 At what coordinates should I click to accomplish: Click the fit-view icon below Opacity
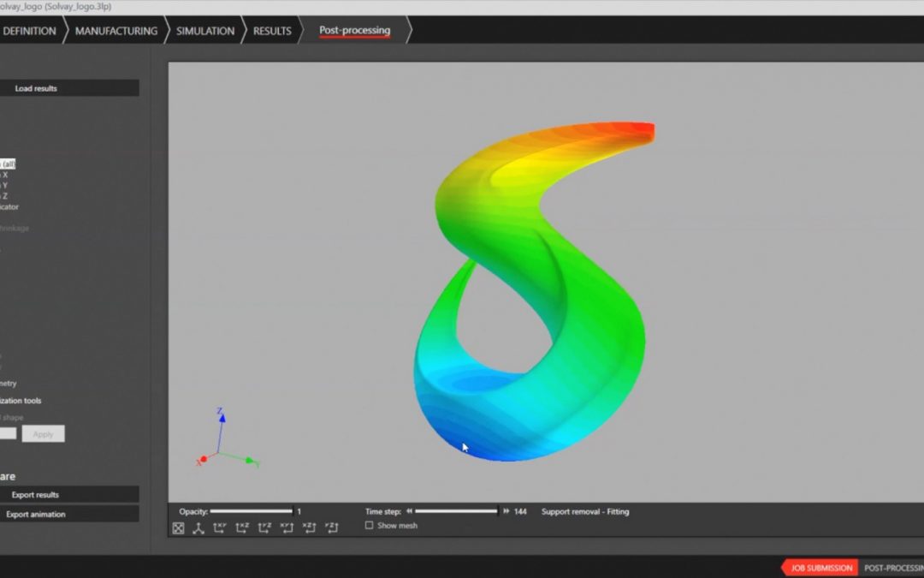[x=179, y=527]
